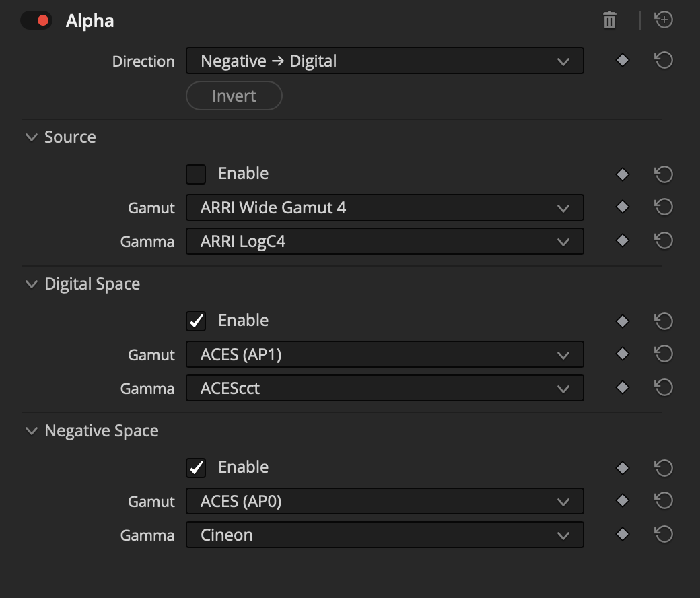The width and height of the screenshot is (700, 598).
Task: Add a keyframe for Direction
Action: 622,60
